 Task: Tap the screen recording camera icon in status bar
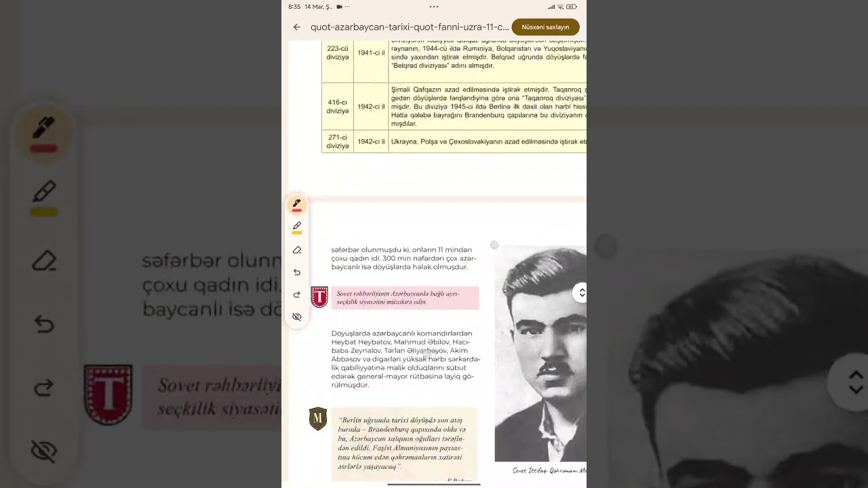pos(340,7)
